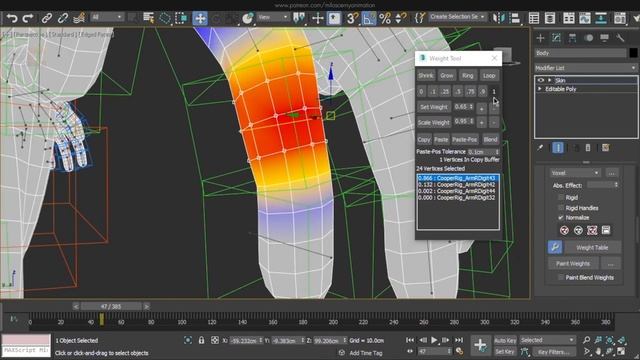Open the key filter Selected dropdown
640x360 pixels.
[x=547, y=340]
